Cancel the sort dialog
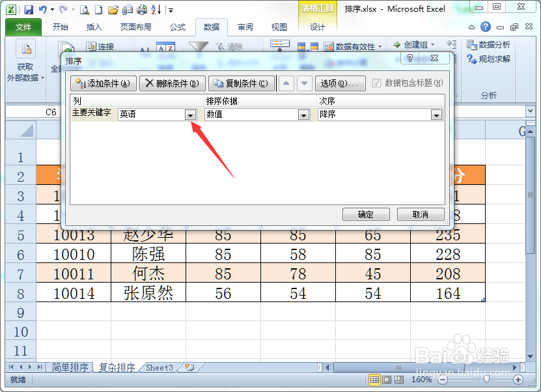The image size is (541, 392). [x=421, y=214]
